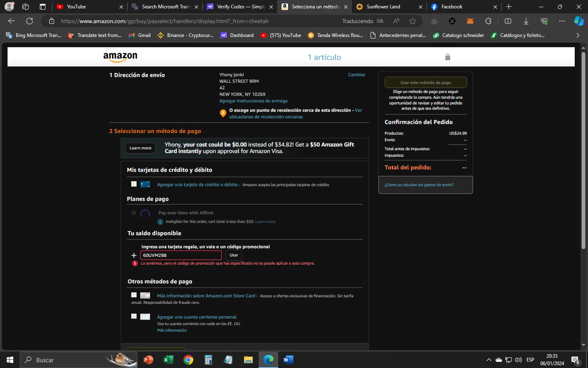Open the Calculator app in taskbar
Screen dimensions: 588x368
[208, 360]
